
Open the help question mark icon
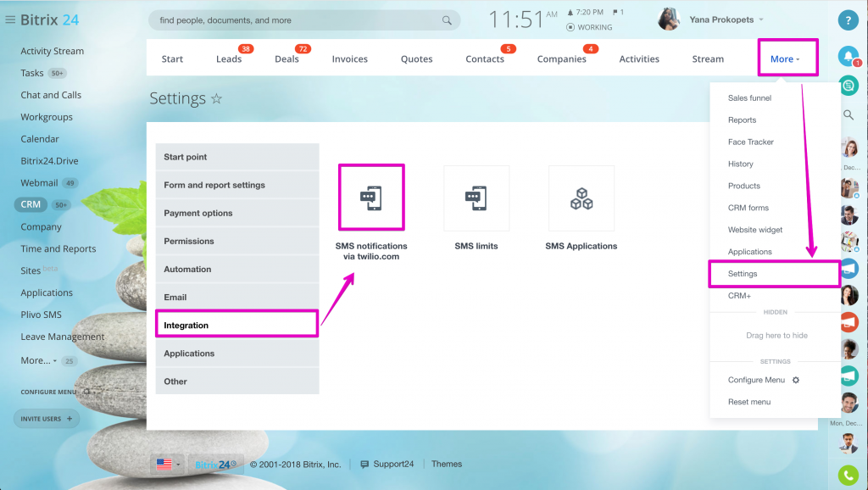[x=848, y=20]
